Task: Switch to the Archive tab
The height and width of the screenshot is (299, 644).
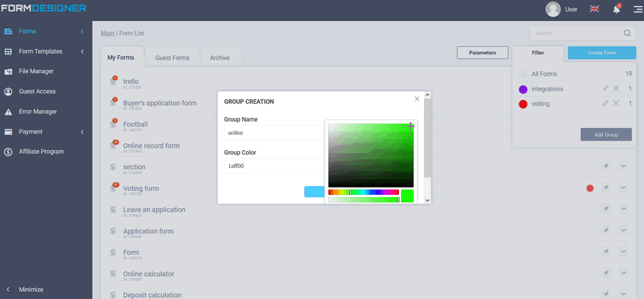Action: 220,58
